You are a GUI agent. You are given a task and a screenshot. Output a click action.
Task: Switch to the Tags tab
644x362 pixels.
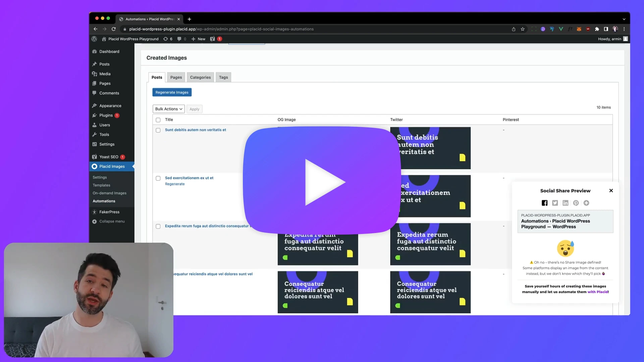pyautogui.click(x=223, y=77)
